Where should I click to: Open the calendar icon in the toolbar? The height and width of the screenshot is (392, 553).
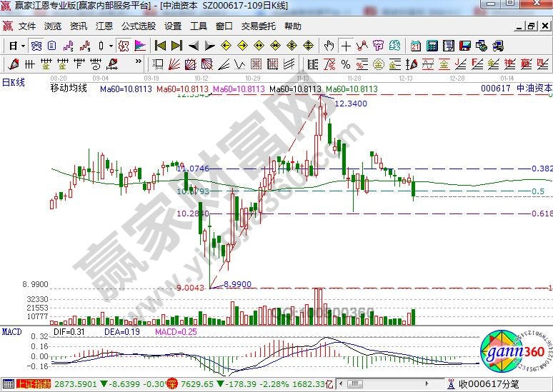pyautogui.click(x=415, y=46)
